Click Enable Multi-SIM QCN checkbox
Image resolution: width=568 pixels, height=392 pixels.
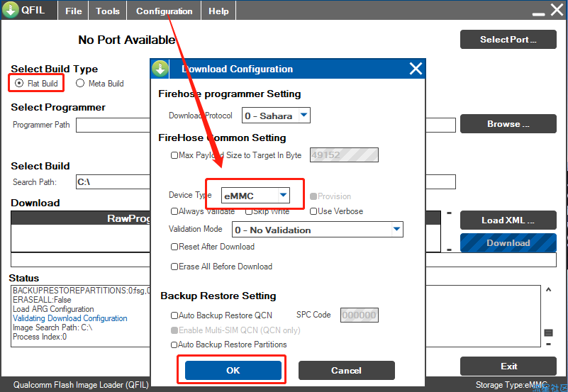pos(174,330)
